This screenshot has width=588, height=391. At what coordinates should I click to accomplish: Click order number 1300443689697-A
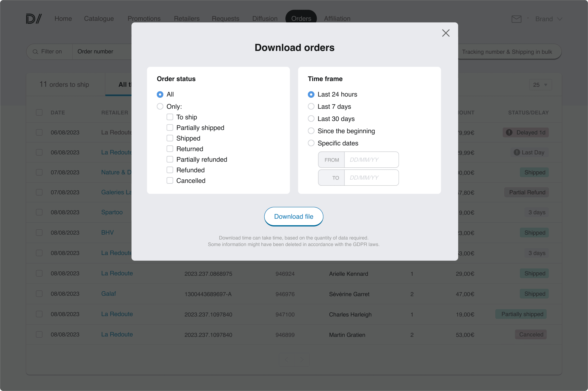208,294
